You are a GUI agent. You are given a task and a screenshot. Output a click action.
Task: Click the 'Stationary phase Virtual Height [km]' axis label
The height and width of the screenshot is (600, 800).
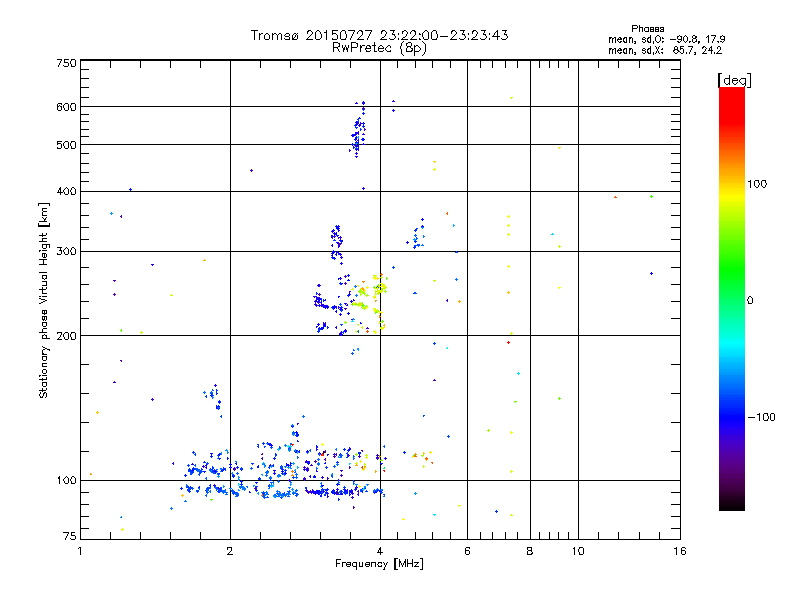(43, 300)
